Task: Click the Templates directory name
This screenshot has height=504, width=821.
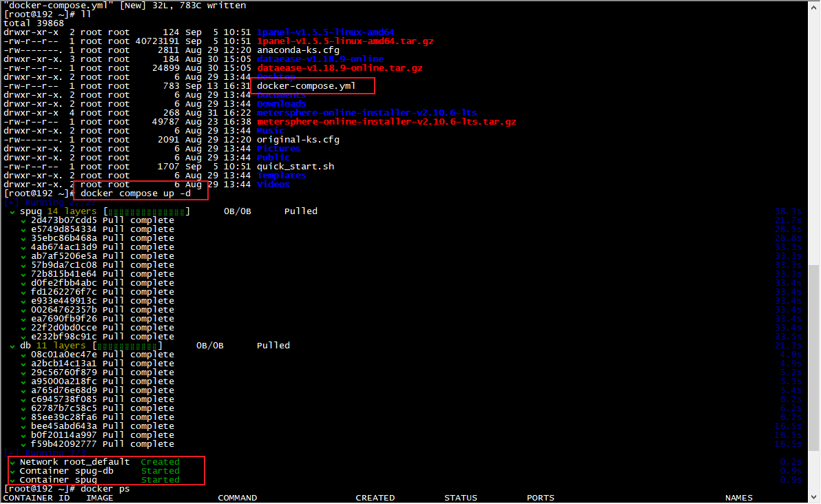Action: point(281,176)
